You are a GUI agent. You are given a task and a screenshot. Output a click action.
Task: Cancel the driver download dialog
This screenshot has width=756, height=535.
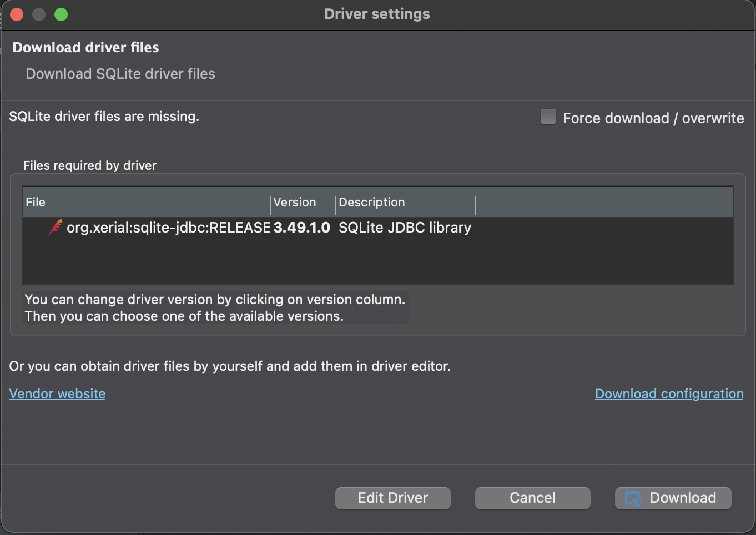tap(532, 498)
